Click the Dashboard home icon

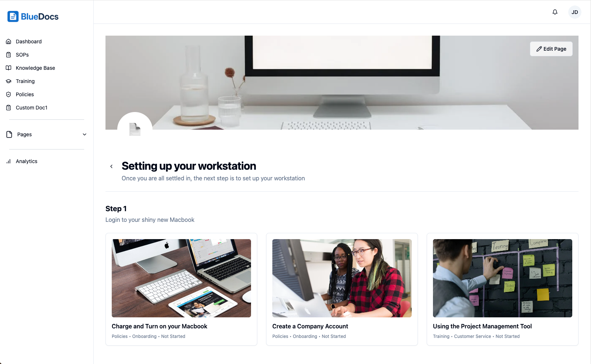click(8, 42)
